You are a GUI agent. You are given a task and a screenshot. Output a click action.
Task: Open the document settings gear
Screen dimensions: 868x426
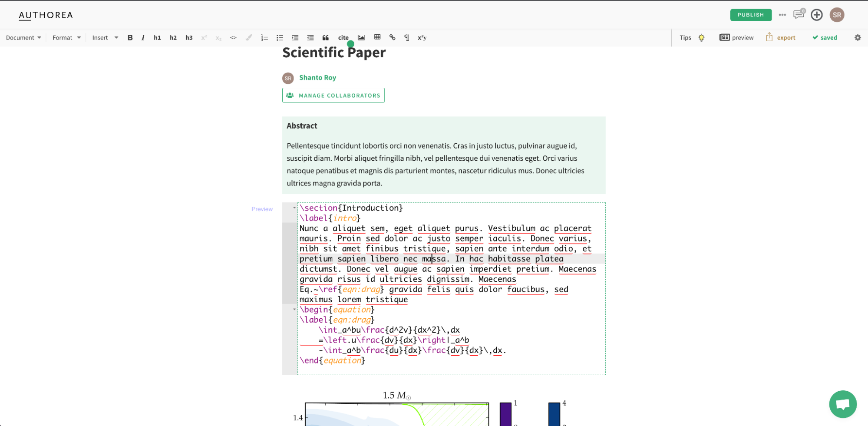click(858, 38)
